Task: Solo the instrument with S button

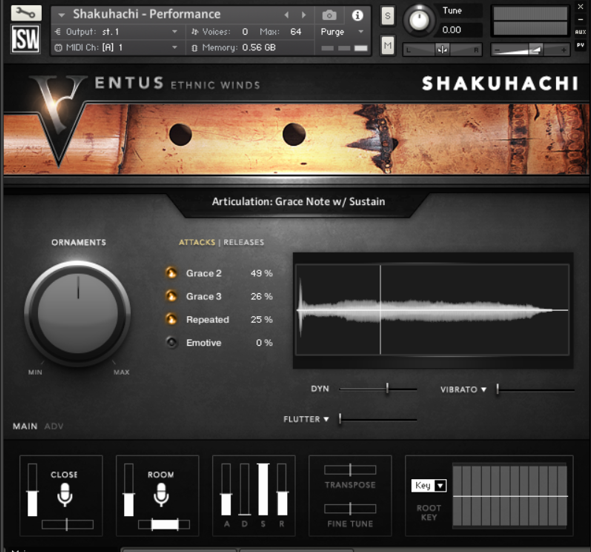Action: (x=387, y=16)
